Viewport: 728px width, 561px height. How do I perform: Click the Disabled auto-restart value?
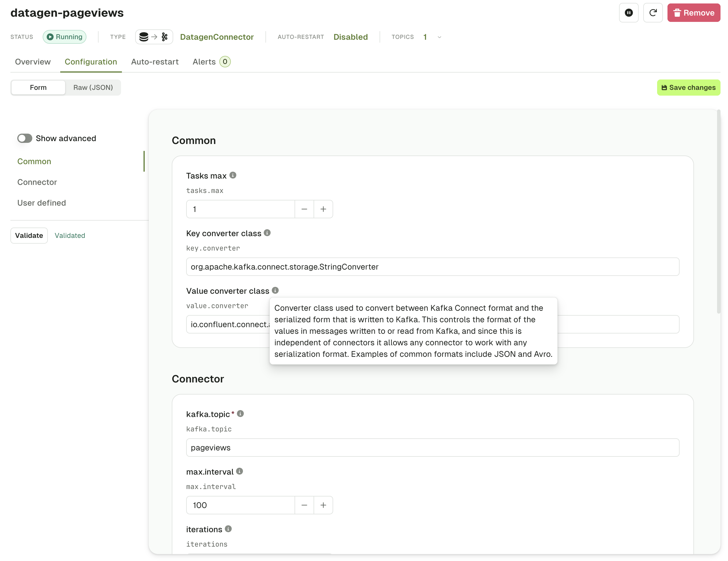350,37
